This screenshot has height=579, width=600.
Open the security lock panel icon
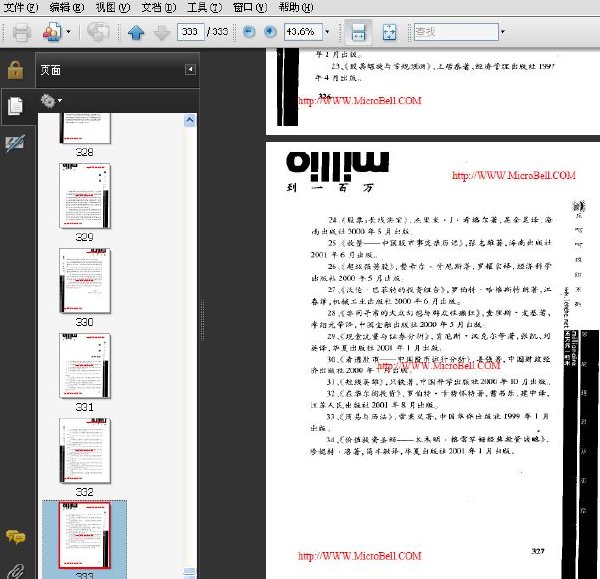coord(15,70)
